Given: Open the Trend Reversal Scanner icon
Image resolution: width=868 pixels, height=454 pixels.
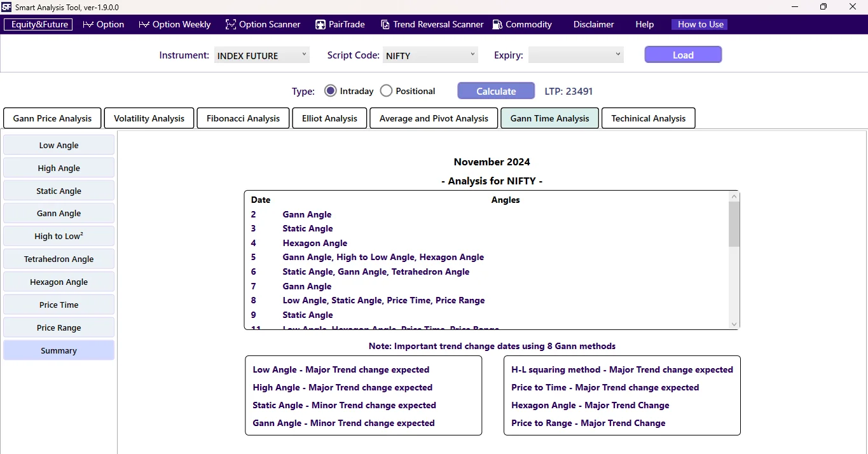Looking at the screenshot, I should point(385,24).
